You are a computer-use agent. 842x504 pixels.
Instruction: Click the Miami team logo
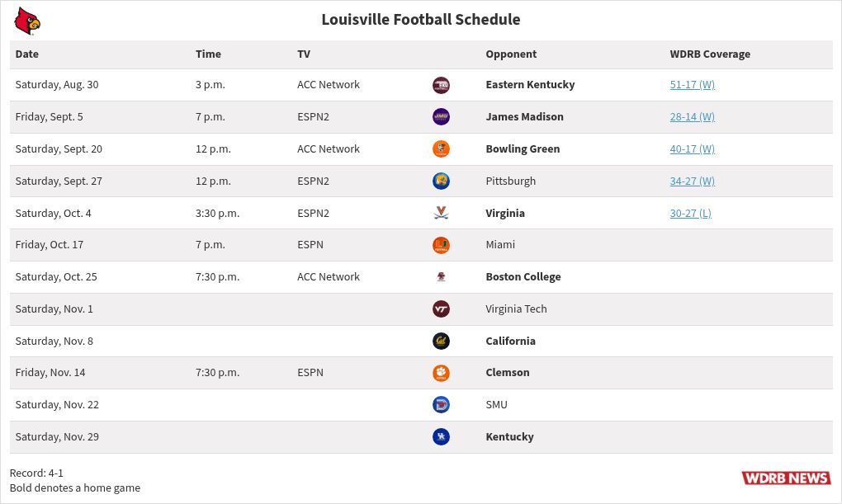pyautogui.click(x=441, y=245)
